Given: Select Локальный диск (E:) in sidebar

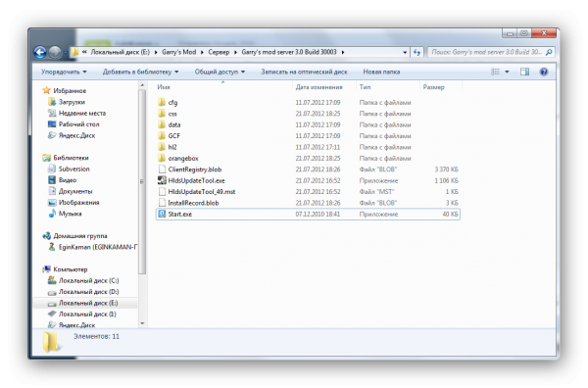Looking at the screenshot, I should [88, 303].
